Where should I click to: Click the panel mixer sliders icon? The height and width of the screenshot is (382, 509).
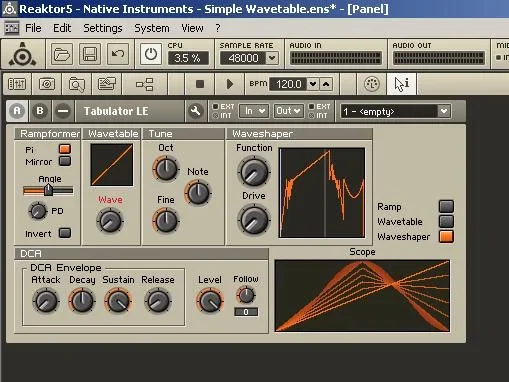(17, 84)
